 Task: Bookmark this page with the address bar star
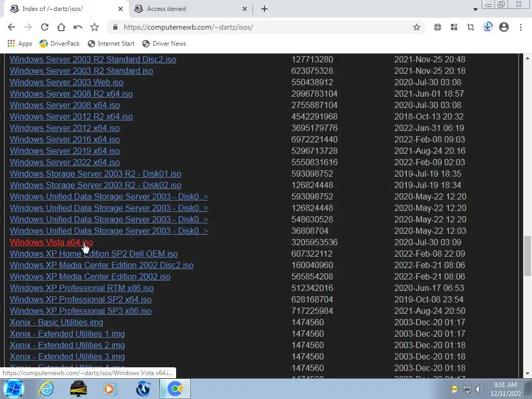click(x=417, y=27)
